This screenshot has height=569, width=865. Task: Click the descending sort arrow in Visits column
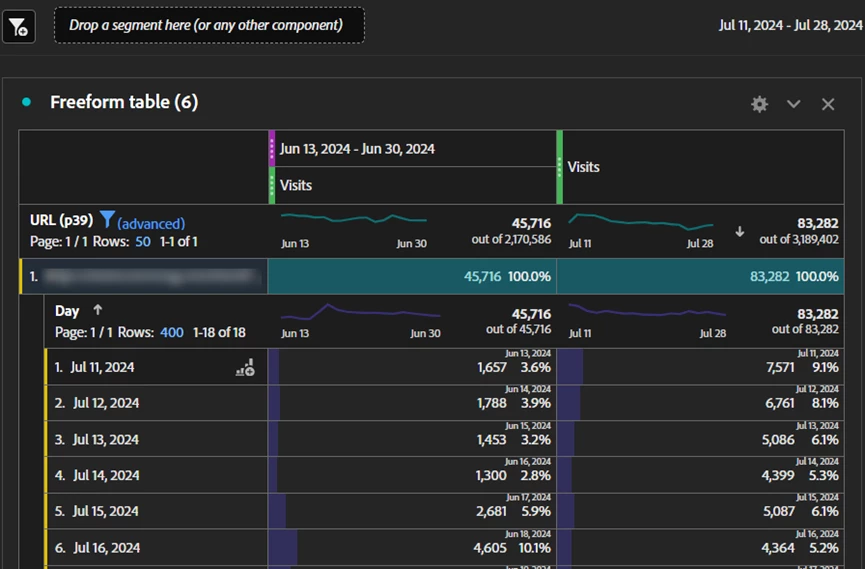740,232
